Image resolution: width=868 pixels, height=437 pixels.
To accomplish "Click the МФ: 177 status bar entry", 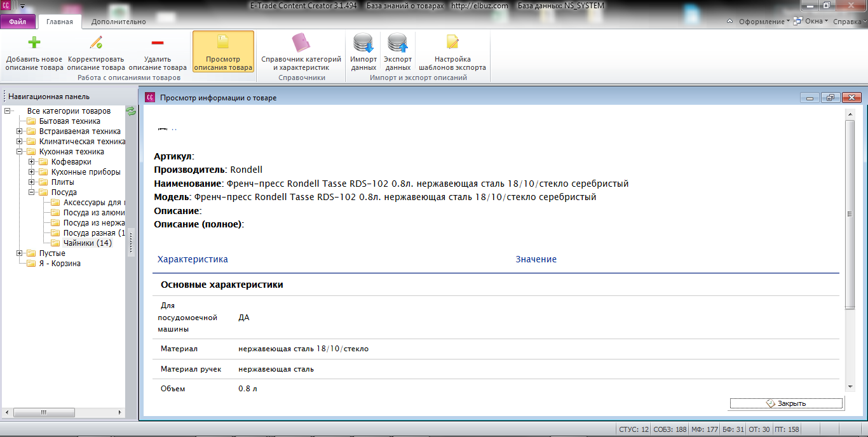I will [x=704, y=429].
